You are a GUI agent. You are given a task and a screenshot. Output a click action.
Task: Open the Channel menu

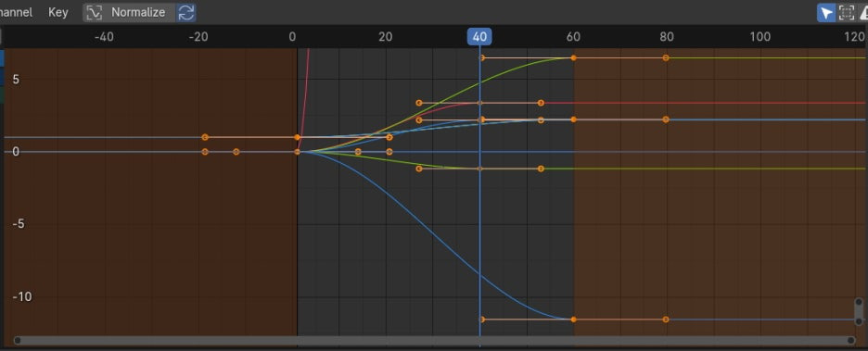point(16,12)
